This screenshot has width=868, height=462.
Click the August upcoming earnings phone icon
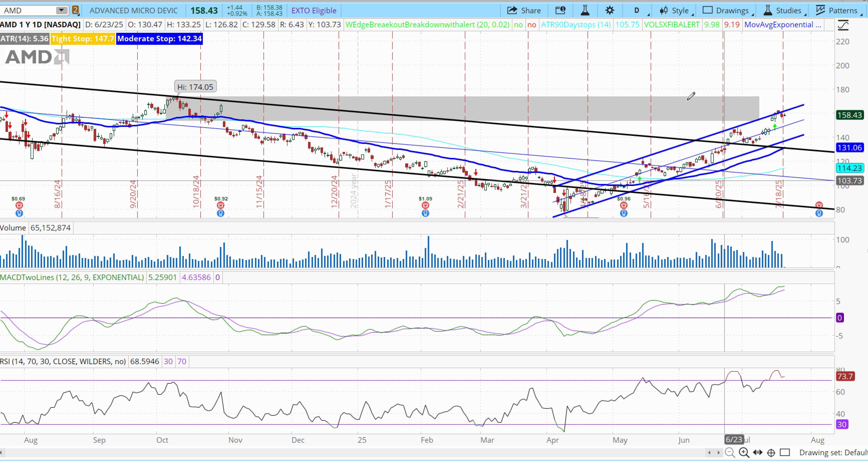point(819,205)
